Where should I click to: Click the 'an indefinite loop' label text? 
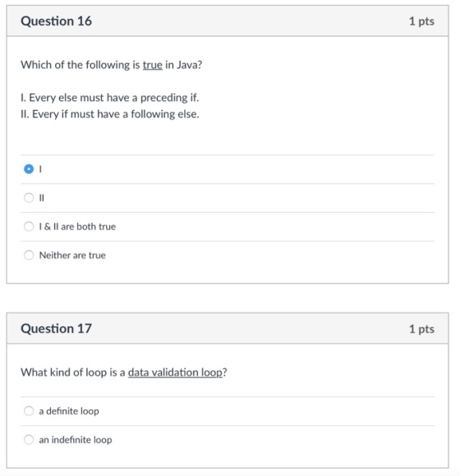76,440
